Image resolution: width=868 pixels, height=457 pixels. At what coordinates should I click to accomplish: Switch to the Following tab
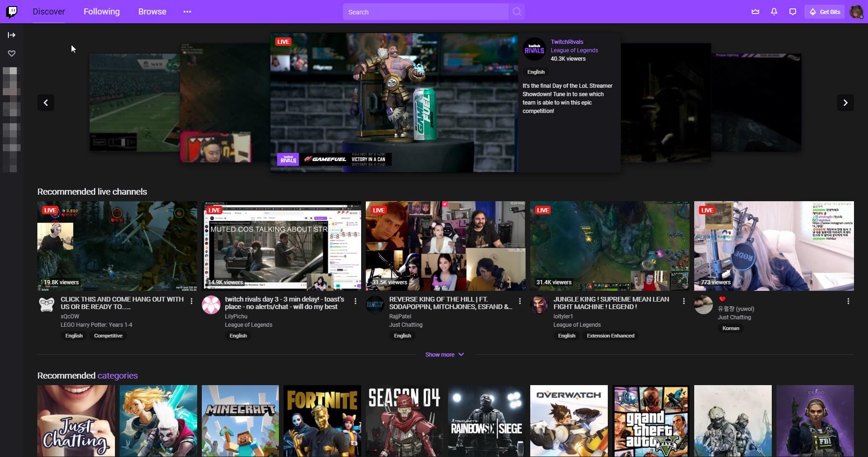(x=101, y=11)
